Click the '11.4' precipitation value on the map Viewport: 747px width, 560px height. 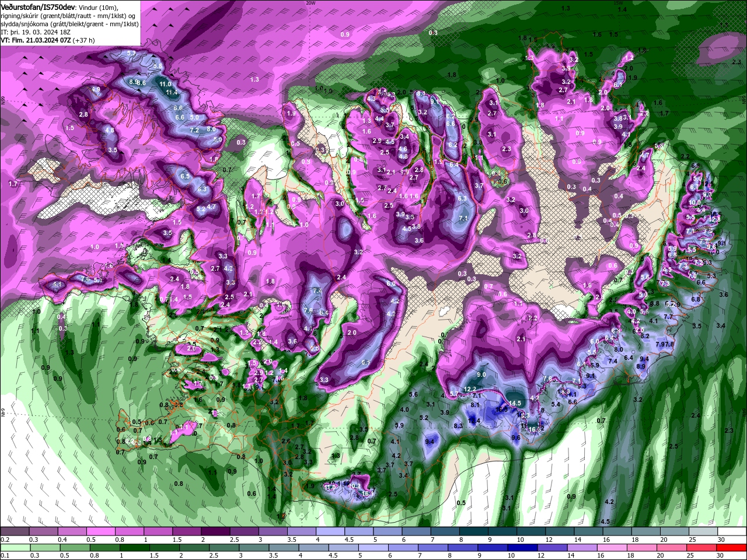tap(172, 92)
